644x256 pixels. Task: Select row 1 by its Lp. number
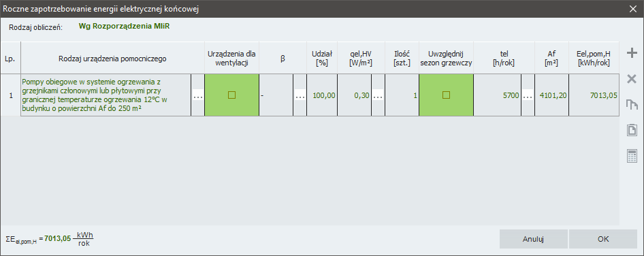[x=11, y=95]
